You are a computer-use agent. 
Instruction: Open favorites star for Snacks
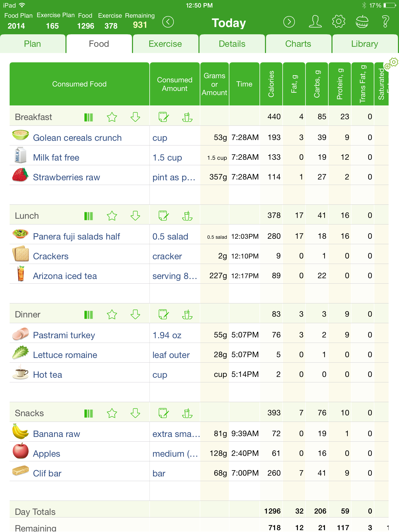pos(112,413)
